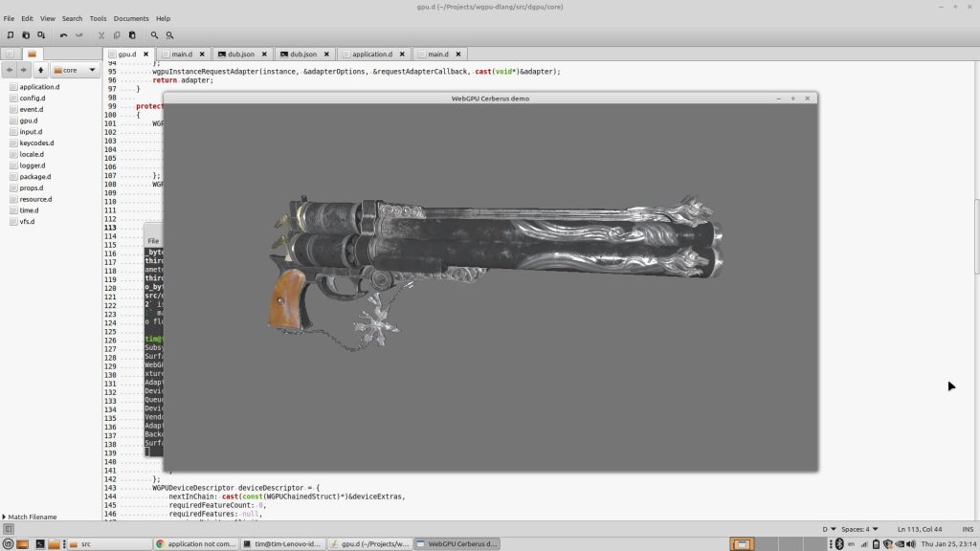Redo the last undone edit

click(79, 35)
